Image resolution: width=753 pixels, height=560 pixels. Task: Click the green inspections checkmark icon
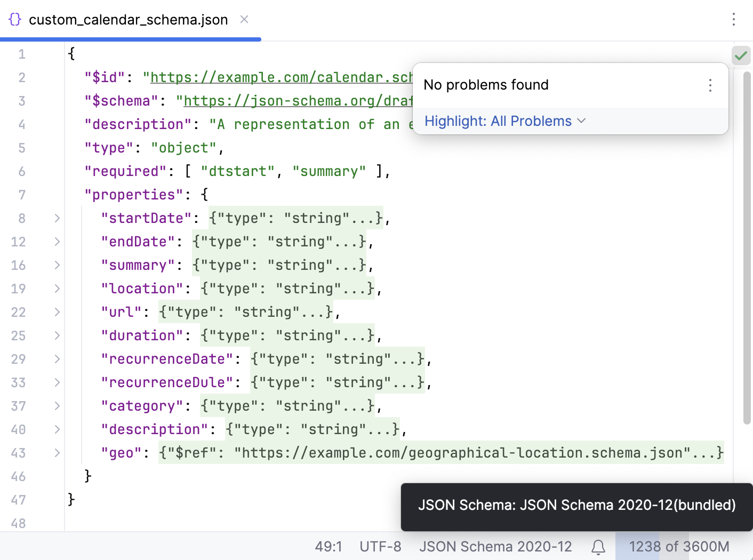(741, 55)
